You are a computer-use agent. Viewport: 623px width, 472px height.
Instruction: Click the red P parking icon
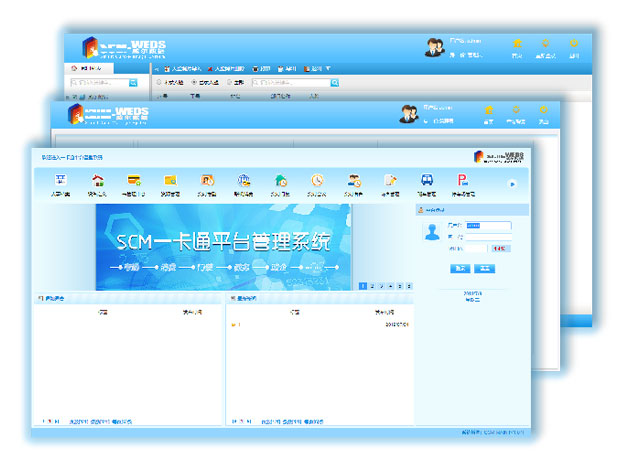point(463,180)
